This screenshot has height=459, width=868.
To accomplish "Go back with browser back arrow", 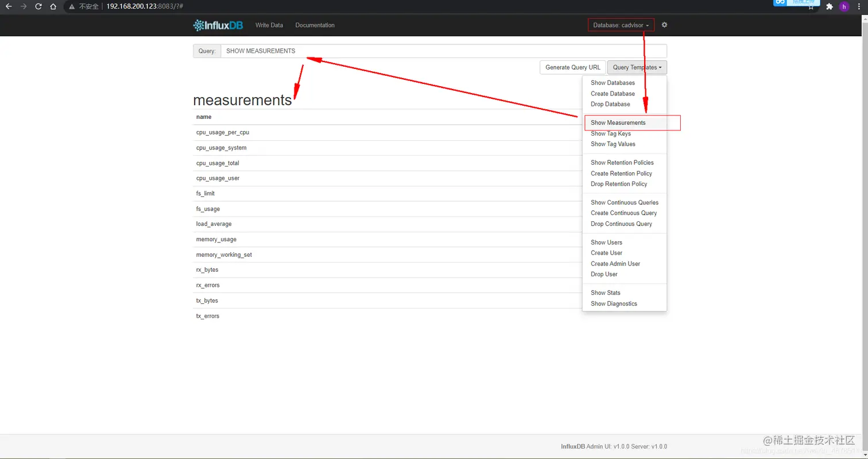I will (9, 6).
